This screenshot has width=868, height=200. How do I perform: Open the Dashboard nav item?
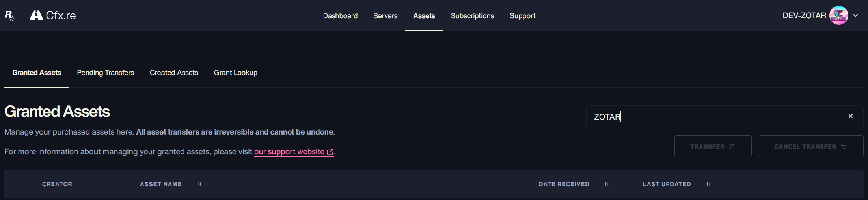tap(340, 16)
